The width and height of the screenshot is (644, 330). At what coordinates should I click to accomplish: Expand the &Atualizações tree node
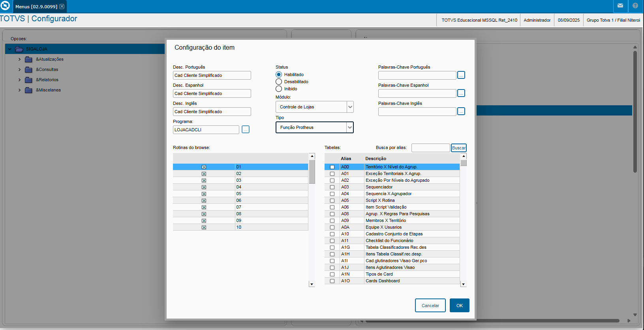point(19,59)
